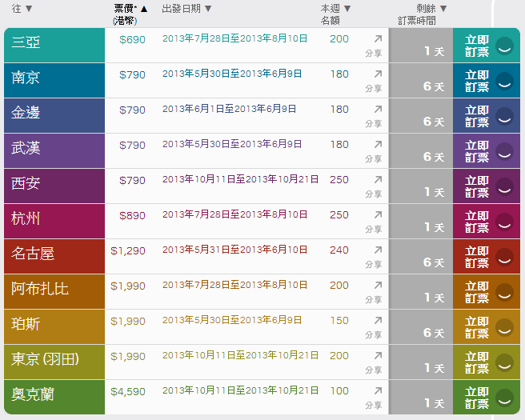The height and width of the screenshot is (420, 525).
Task: Book 三亞 flight with 立即訂票 button
Action: tap(487, 46)
